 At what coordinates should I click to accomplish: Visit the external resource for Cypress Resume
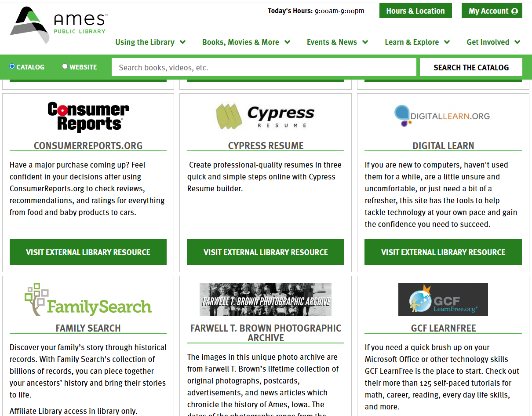pos(265,252)
